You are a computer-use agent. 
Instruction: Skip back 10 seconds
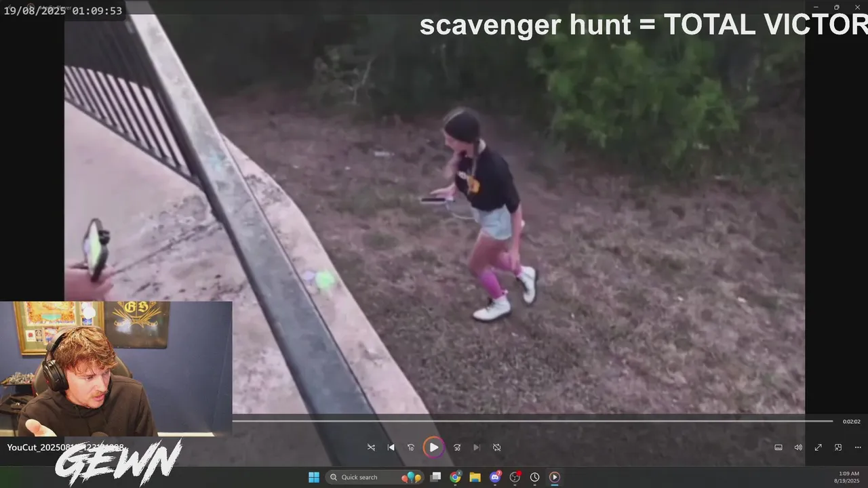411,447
